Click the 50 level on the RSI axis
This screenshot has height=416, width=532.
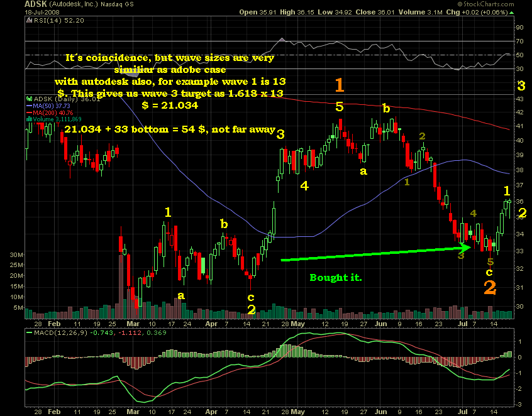click(x=519, y=55)
